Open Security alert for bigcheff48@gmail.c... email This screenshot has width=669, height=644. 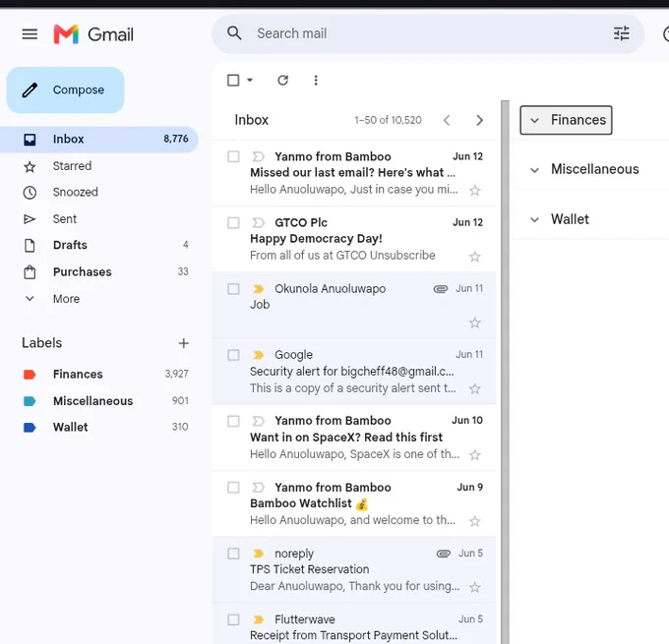pyautogui.click(x=352, y=372)
